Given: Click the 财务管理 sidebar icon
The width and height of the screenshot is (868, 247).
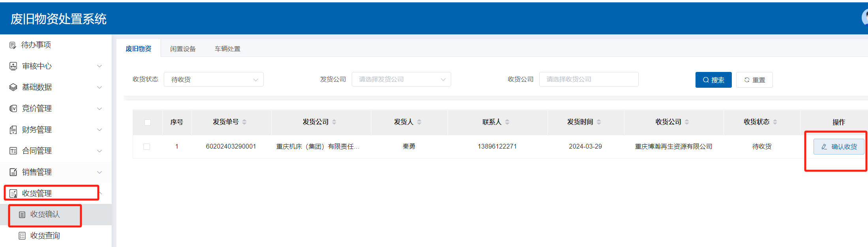Looking at the screenshot, I should pyautogui.click(x=13, y=130).
